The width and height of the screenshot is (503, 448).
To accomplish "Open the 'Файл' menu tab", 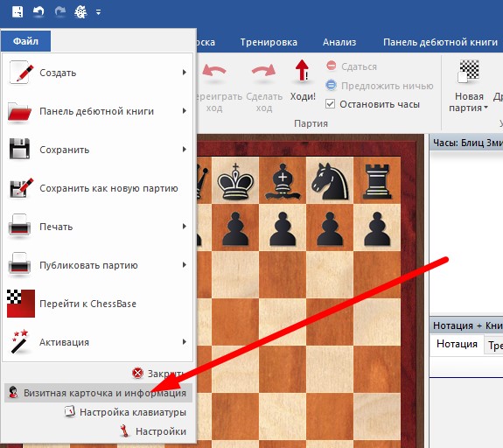I will 25,41.
